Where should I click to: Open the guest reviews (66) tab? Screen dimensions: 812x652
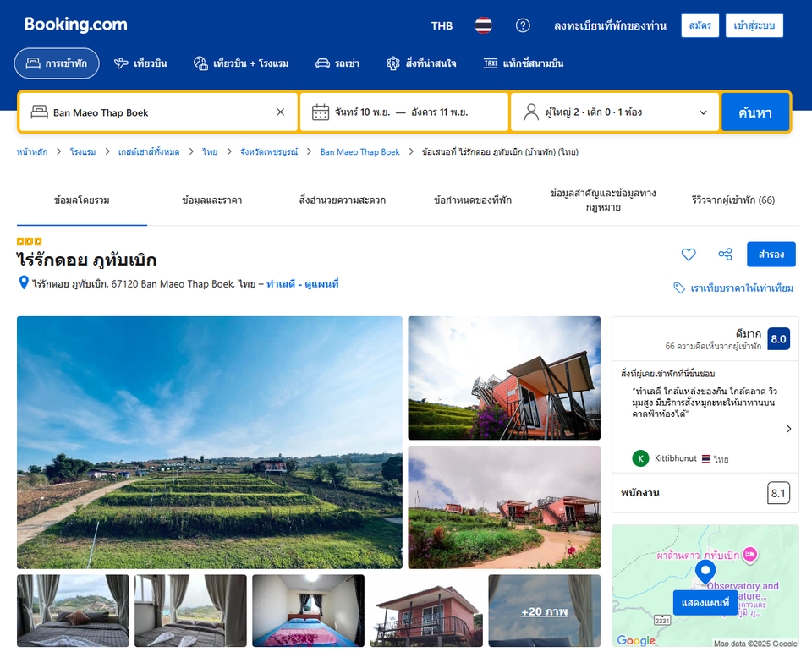(x=732, y=200)
